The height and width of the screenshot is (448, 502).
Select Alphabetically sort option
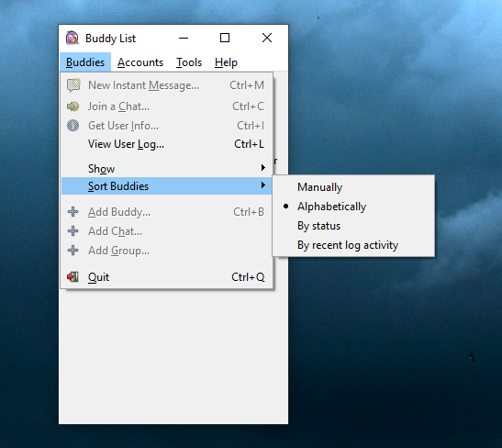point(353,207)
